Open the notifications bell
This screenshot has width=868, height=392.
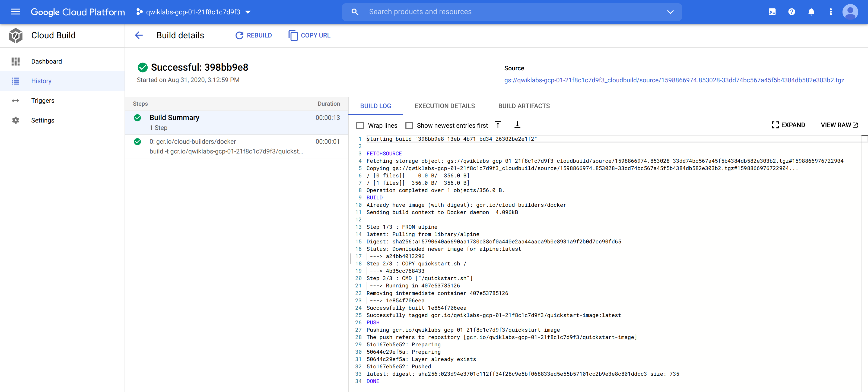[x=811, y=12]
